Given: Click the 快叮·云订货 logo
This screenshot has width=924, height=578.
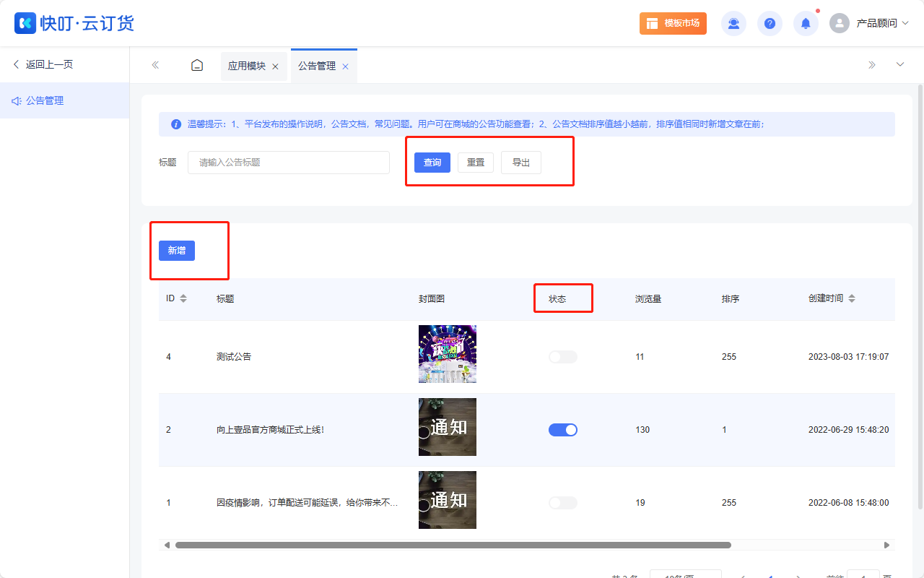Looking at the screenshot, I should (74, 23).
